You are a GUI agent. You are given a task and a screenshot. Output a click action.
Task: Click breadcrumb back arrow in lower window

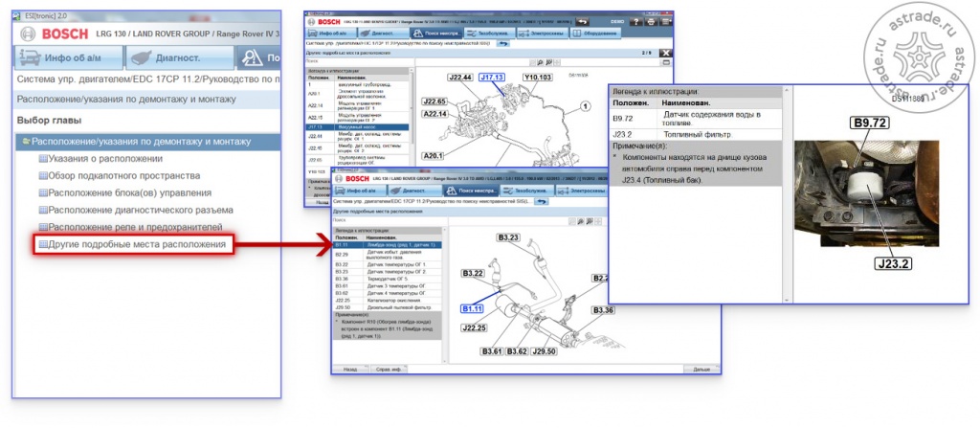[542, 201]
